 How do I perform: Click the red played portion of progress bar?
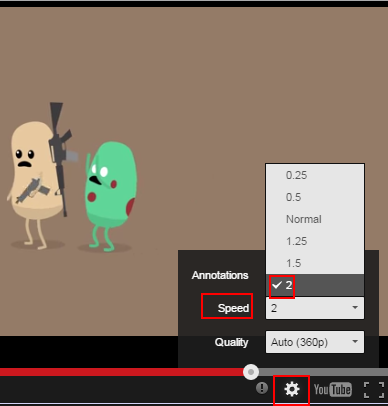[122, 372]
